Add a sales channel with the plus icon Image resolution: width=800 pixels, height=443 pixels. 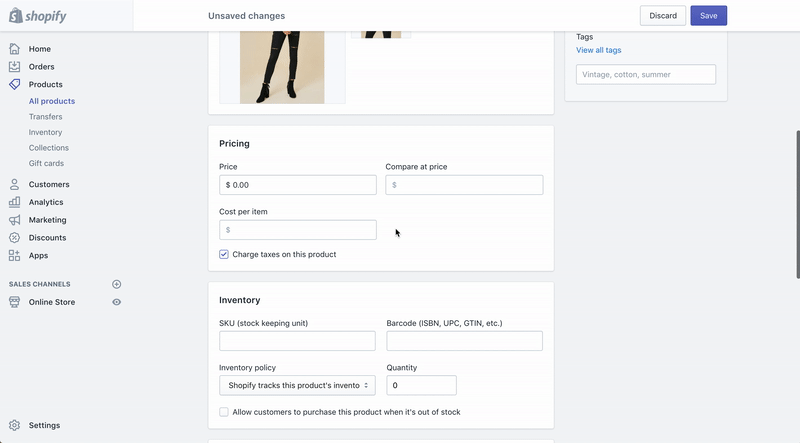[x=116, y=284]
